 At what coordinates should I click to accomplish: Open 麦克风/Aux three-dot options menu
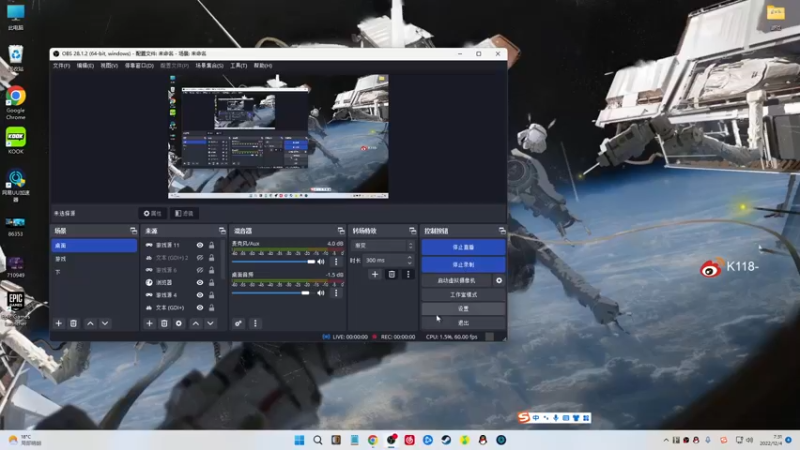click(x=336, y=262)
